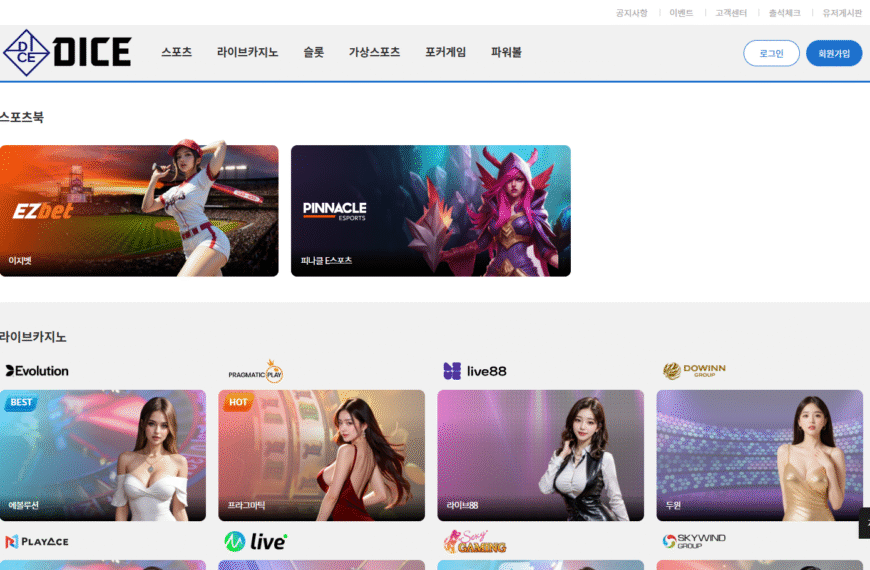870x570 pixels.
Task: Open the 이벤트 link
Action: tap(681, 13)
